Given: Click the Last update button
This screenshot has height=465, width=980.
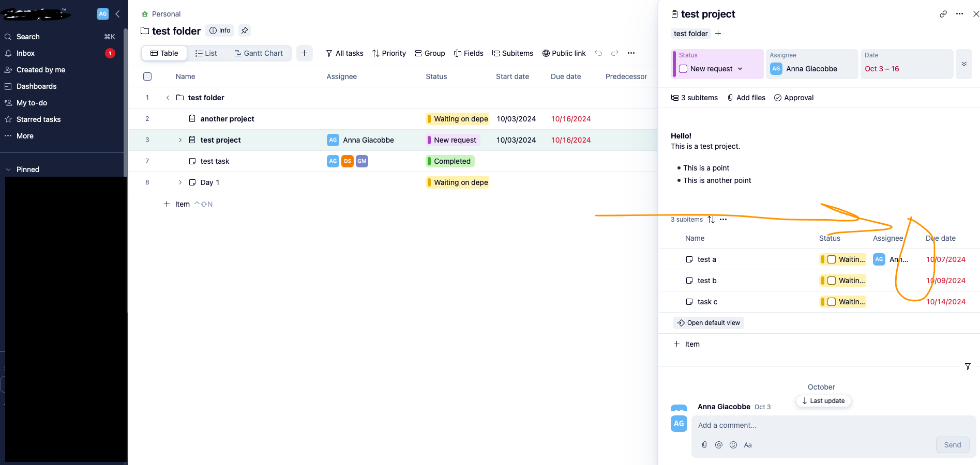Looking at the screenshot, I should click(x=823, y=401).
